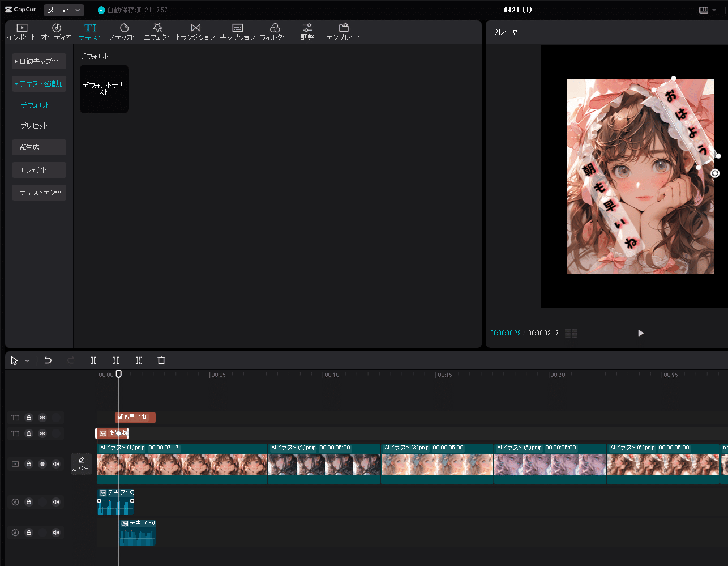Open the トランジション tab
This screenshot has height=566, width=728.
(195, 32)
